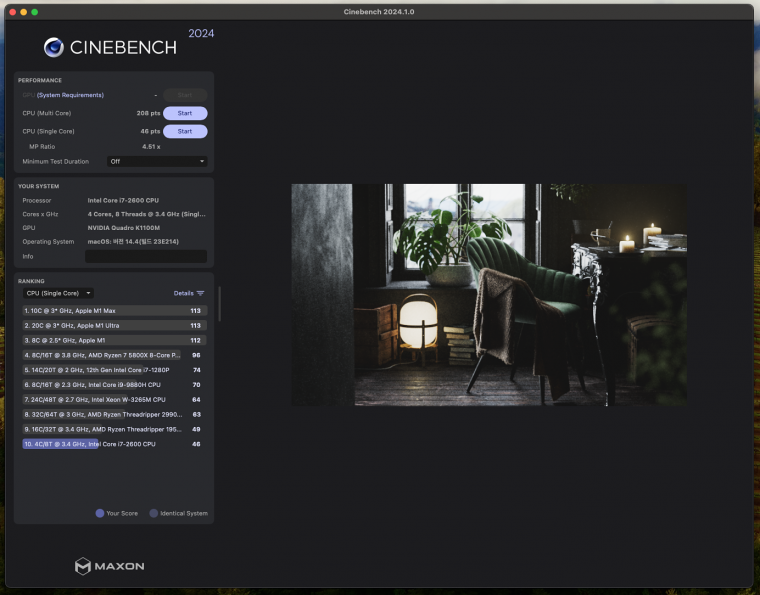Click the Identical System legend dot
Screen dimensions: 760x595
click(154, 513)
